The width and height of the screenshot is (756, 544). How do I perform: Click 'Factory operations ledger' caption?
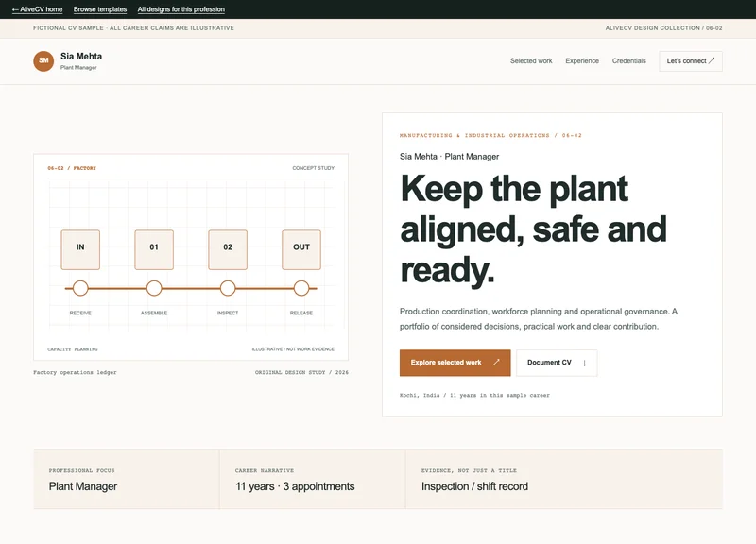click(x=75, y=372)
